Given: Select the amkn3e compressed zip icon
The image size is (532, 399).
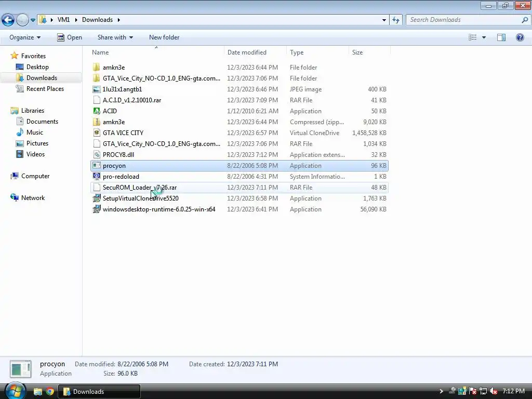Looking at the screenshot, I should [x=97, y=122].
